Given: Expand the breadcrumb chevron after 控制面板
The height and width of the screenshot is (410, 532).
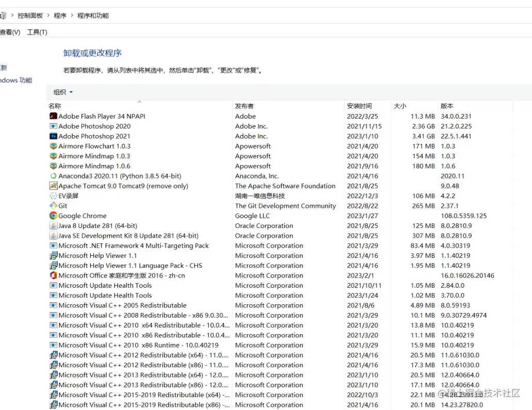Looking at the screenshot, I should pyautogui.click(x=48, y=15).
